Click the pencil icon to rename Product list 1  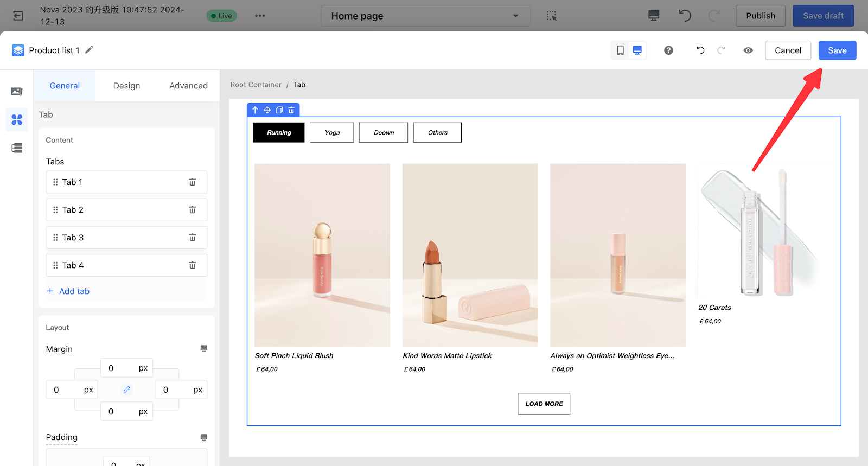(90, 50)
